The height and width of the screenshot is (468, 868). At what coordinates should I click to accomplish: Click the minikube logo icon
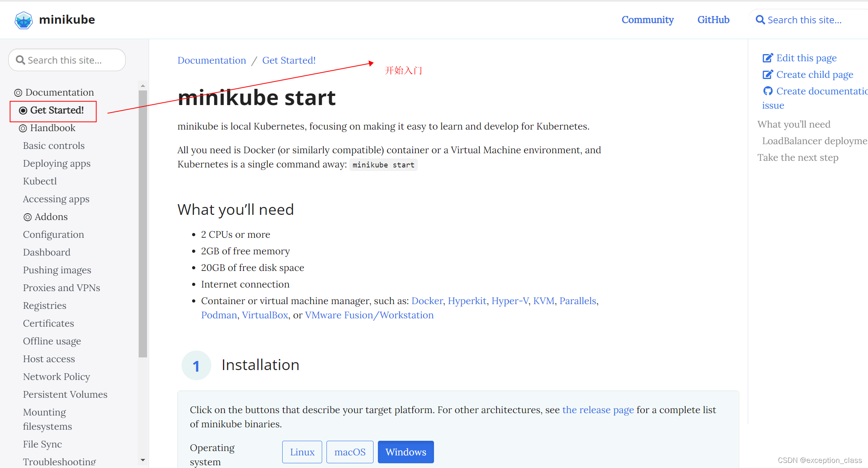(x=23, y=20)
